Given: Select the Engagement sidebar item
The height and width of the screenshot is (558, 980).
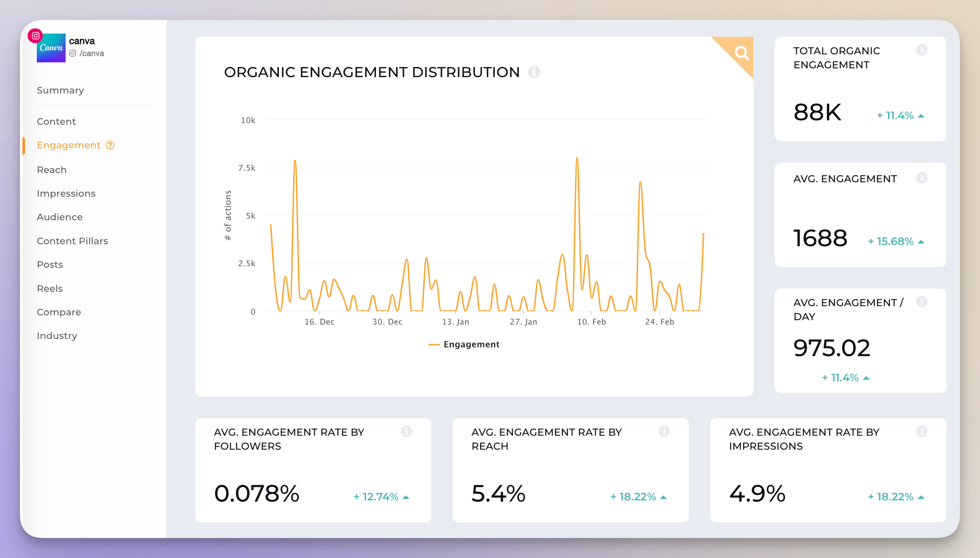Looking at the screenshot, I should pos(68,145).
